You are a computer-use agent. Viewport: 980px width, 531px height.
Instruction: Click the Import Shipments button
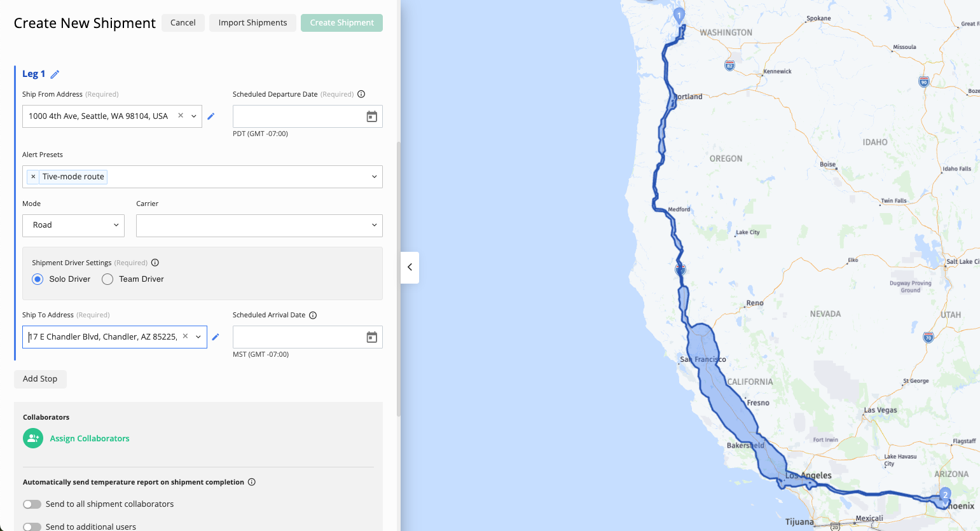click(252, 23)
